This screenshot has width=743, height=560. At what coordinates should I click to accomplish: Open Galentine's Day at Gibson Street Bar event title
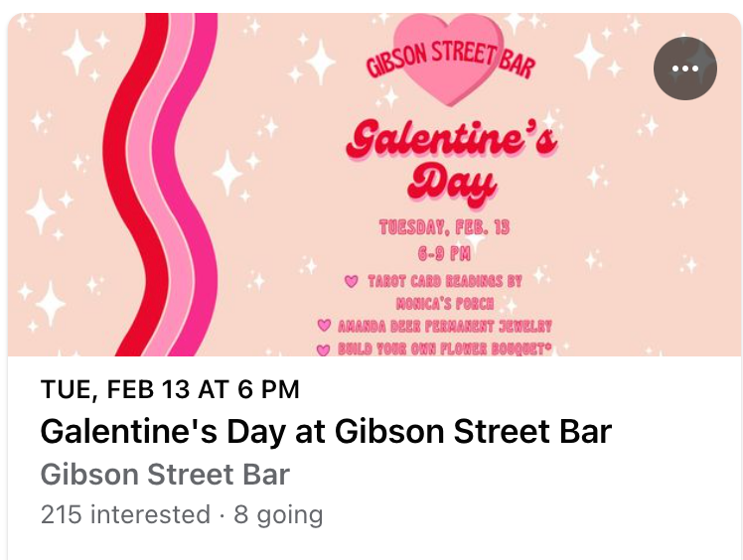point(326,431)
